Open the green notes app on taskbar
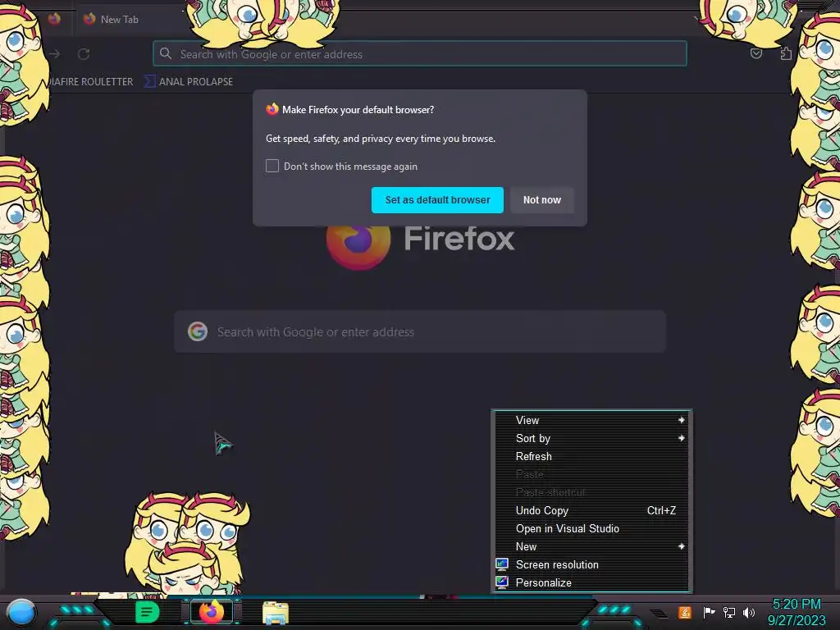The image size is (840, 630). (x=147, y=612)
